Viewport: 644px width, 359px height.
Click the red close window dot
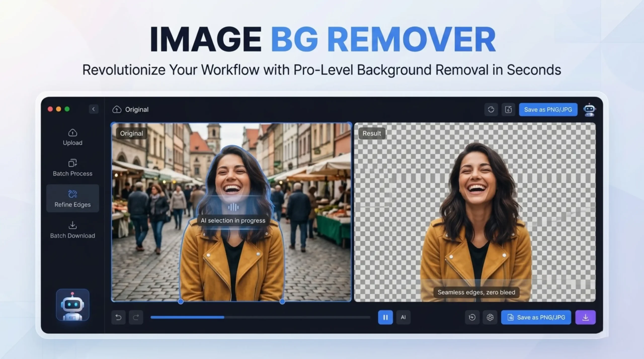(x=50, y=109)
